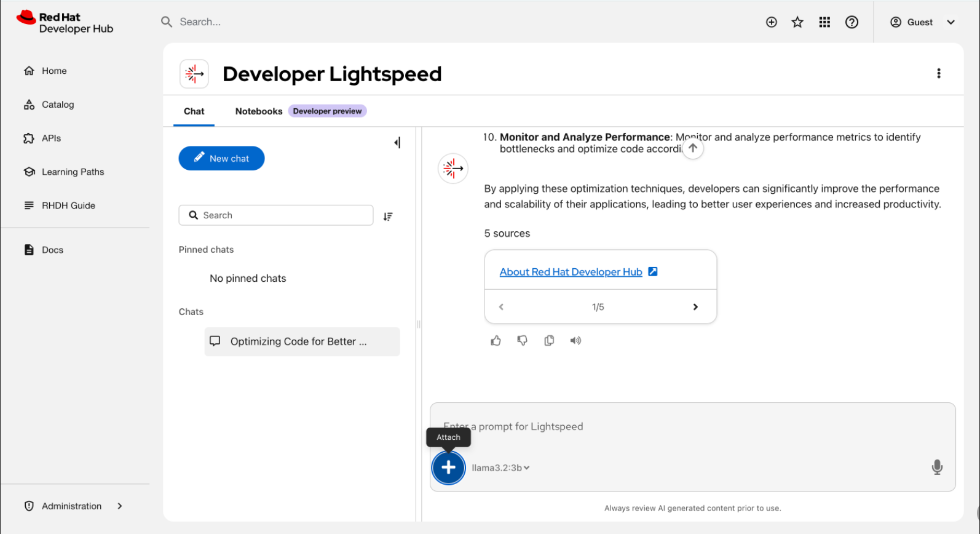Click the global search magnifier icon
This screenshot has width=980, height=534.
click(x=167, y=22)
